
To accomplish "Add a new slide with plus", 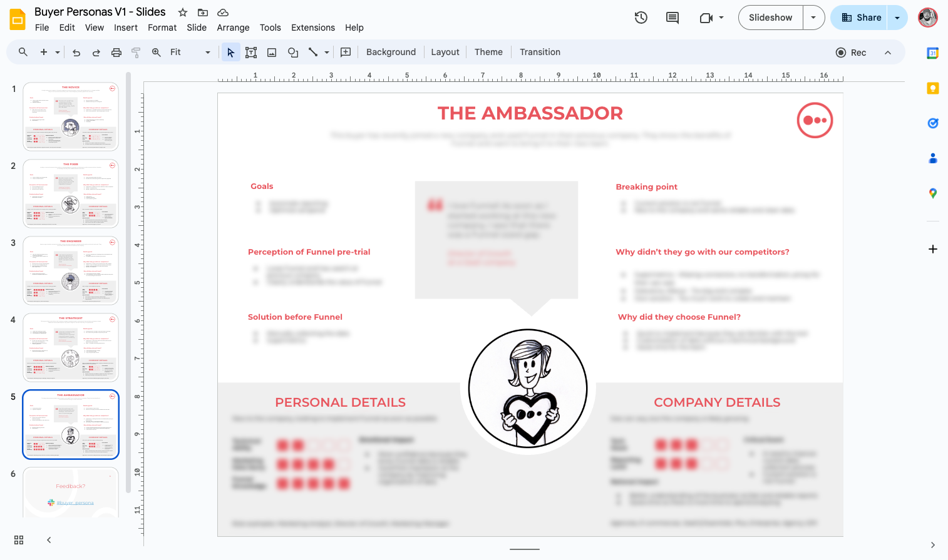I will coord(44,52).
